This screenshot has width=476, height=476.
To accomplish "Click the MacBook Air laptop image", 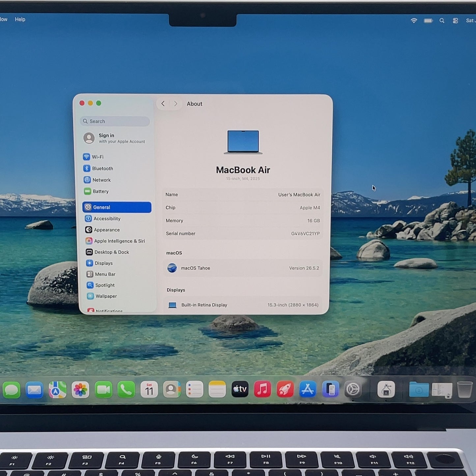I will [x=243, y=142].
